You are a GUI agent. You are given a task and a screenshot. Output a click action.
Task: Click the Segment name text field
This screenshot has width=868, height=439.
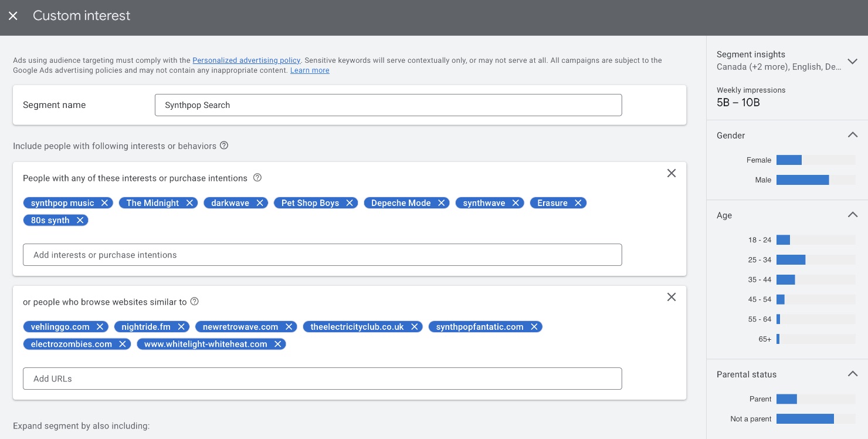(388, 105)
